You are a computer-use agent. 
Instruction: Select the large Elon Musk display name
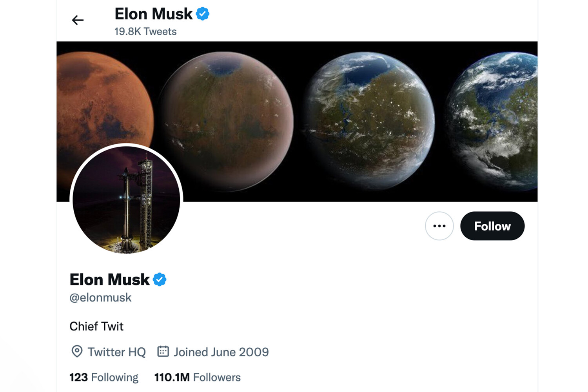pyautogui.click(x=109, y=279)
